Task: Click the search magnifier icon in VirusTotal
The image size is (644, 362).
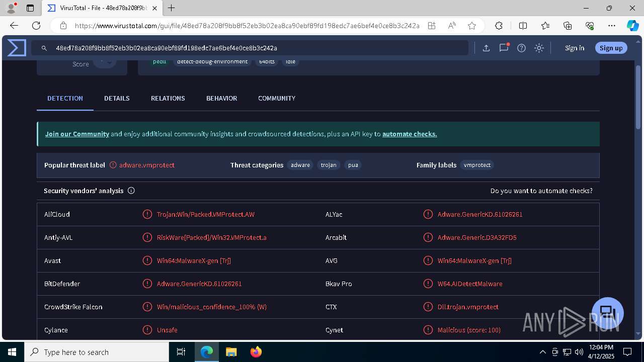Action: 44,48
